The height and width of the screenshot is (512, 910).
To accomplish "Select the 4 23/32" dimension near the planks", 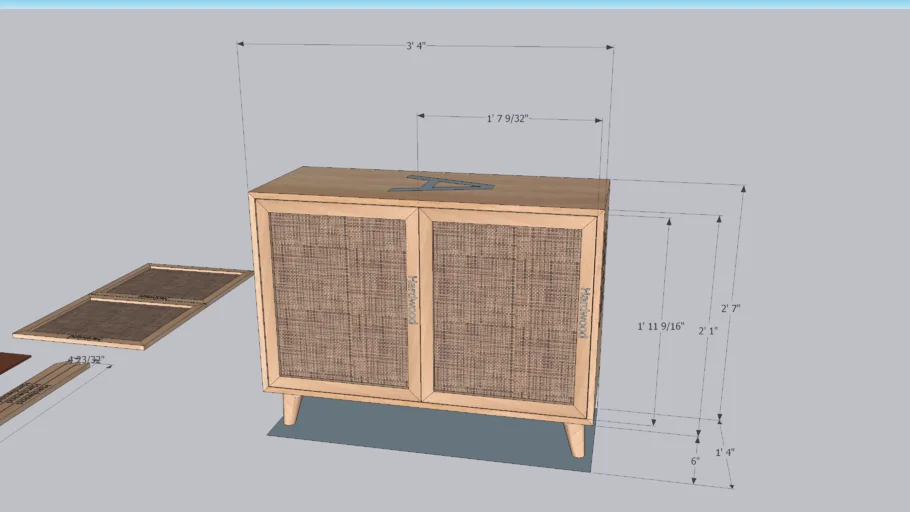I will pyautogui.click(x=84, y=358).
